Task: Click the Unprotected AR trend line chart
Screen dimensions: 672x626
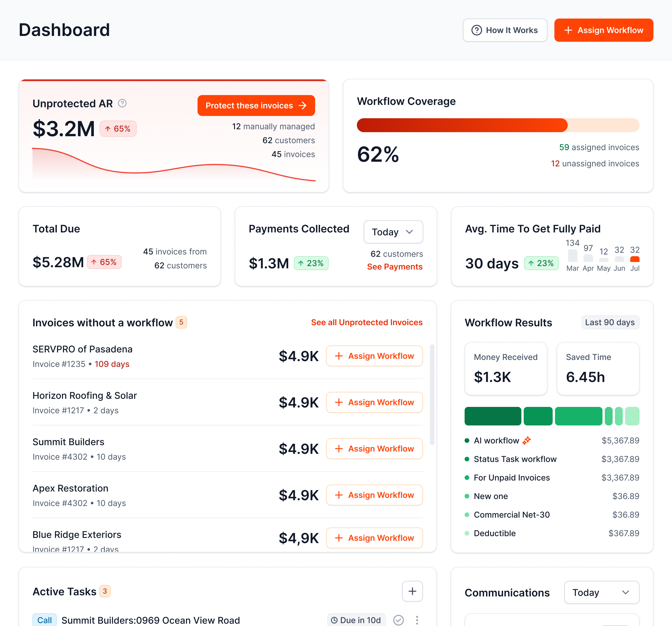Action: pos(174,165)
